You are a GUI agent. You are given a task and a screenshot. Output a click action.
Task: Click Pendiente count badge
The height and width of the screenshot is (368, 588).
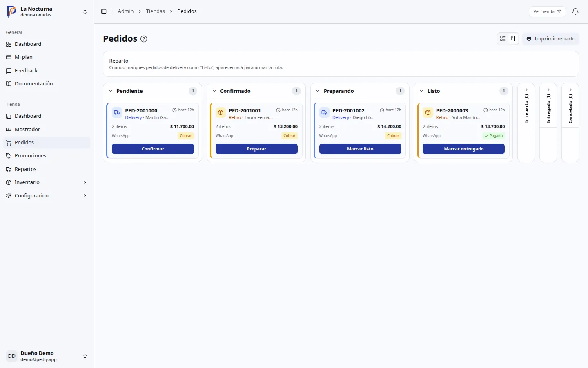(x=193, y=91)
